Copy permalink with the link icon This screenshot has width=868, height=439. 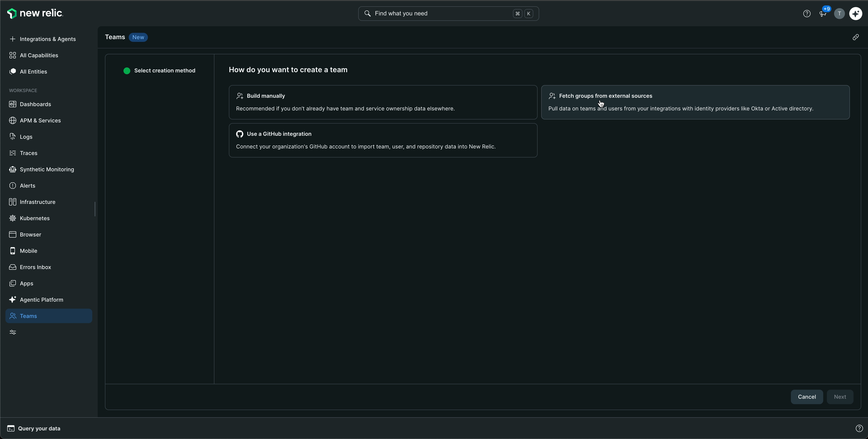pos(856,37)
